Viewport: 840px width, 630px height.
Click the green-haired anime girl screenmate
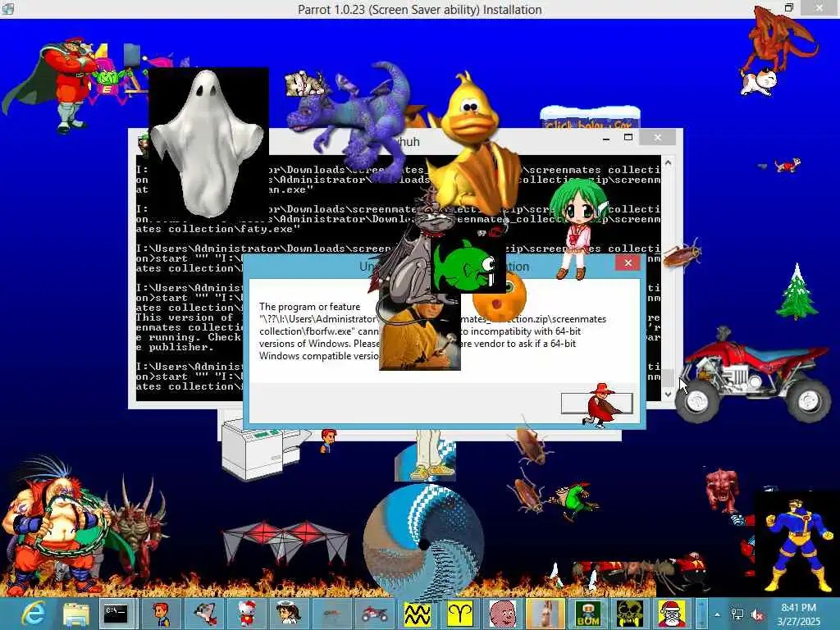click(x=577, y=228)
